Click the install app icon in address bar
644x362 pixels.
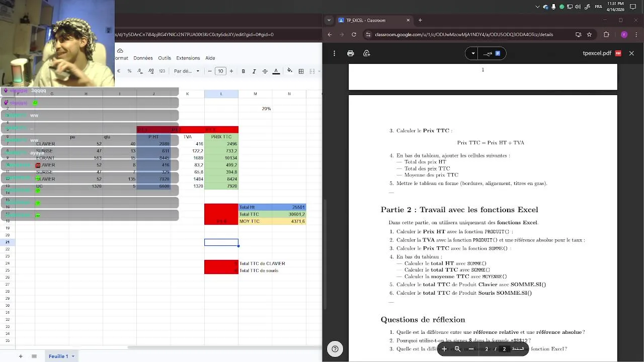point(578,35)
